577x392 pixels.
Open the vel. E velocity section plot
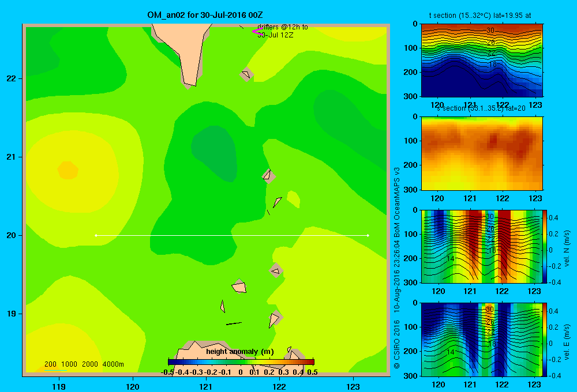[482, 340]
